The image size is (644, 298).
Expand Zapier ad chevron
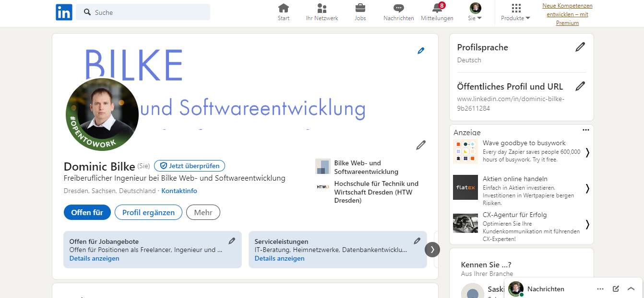click(x=587, y=152)
